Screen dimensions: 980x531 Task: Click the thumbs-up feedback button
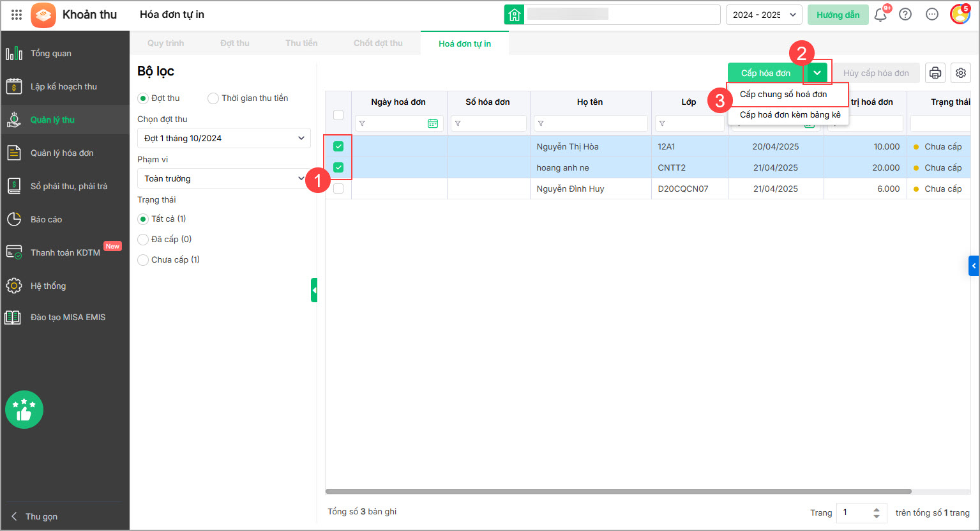tap(24, 410)
